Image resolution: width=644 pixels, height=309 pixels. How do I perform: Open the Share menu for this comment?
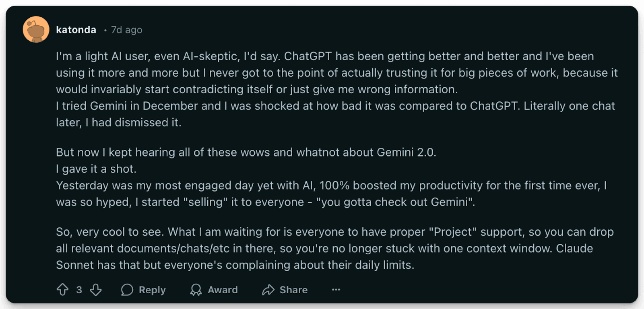285,290
